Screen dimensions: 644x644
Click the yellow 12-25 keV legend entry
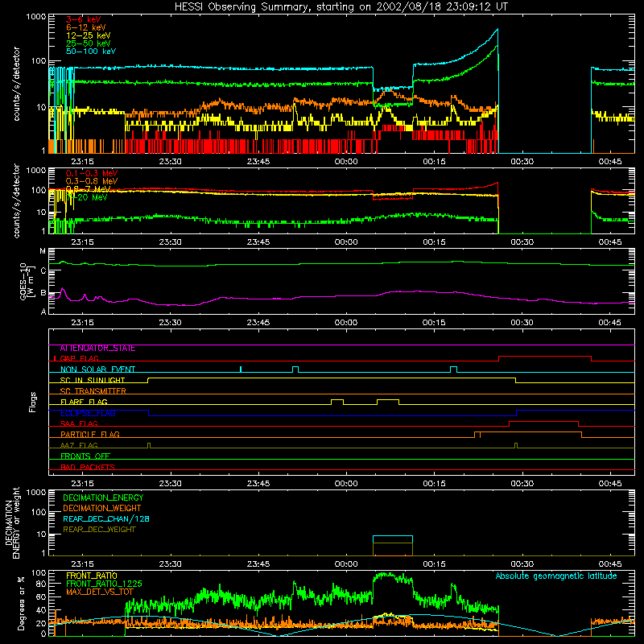point(89,35)
